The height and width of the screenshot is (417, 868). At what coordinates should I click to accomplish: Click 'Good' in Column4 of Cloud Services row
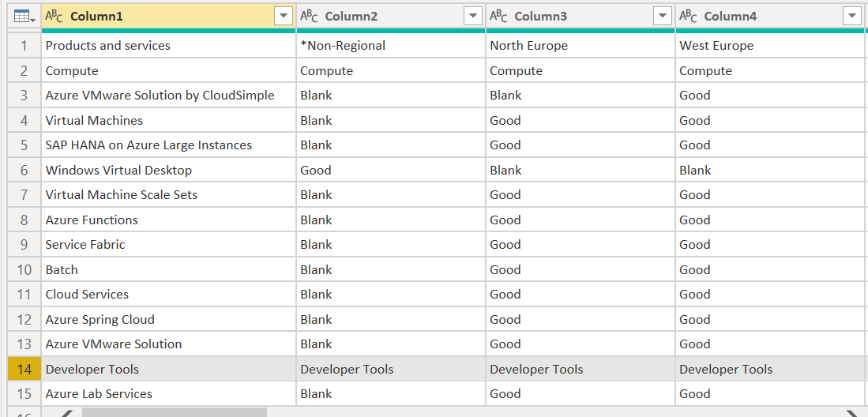click(x=770, y=295)
